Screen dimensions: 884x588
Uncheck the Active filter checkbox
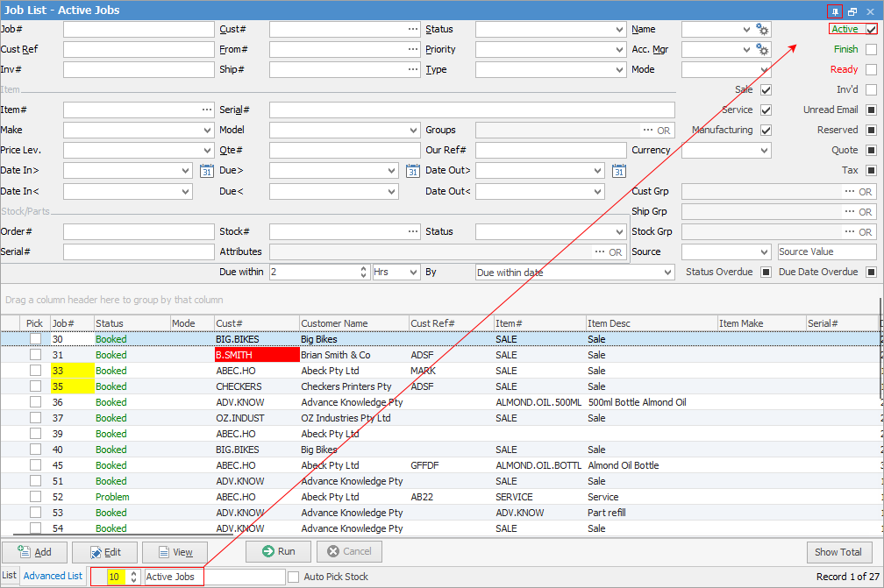[x=870, y=29]
